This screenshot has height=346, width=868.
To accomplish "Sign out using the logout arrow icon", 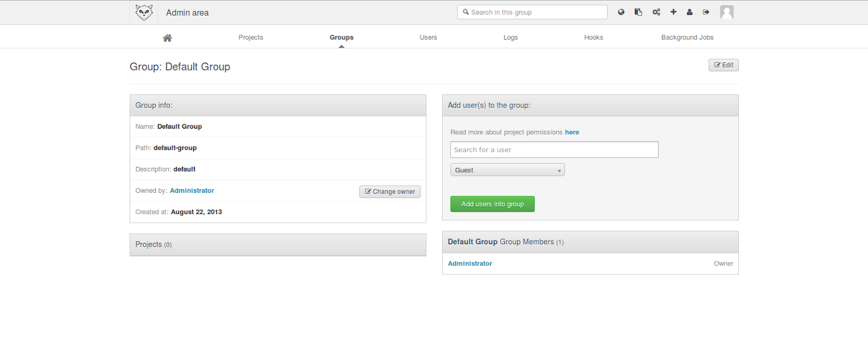I will 706,12.
